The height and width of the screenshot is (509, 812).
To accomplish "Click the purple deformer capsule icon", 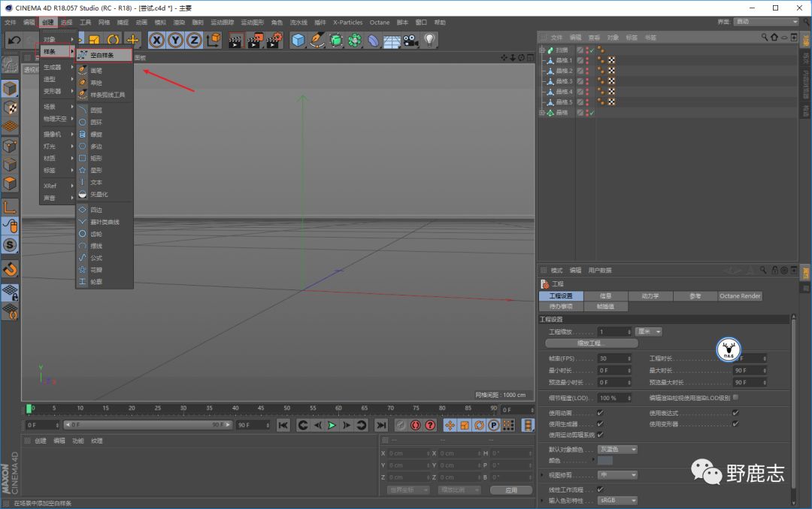I will [x=373, y=40].
